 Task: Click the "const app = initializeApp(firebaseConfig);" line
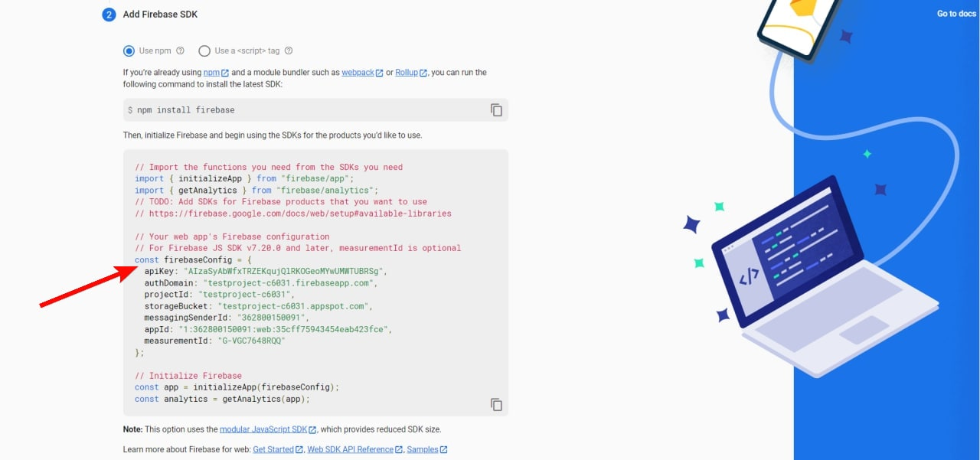237,387
